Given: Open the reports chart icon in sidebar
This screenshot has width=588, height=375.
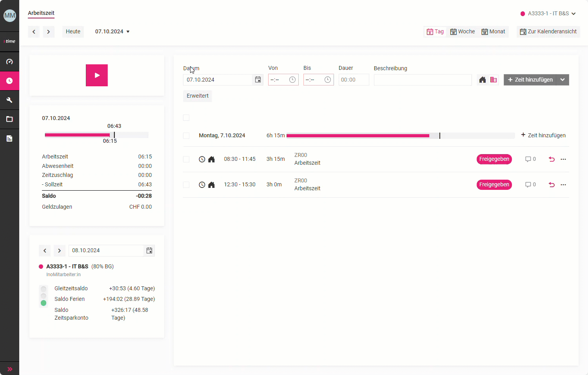Looking at the screenshot, I should tap(9, 138).
